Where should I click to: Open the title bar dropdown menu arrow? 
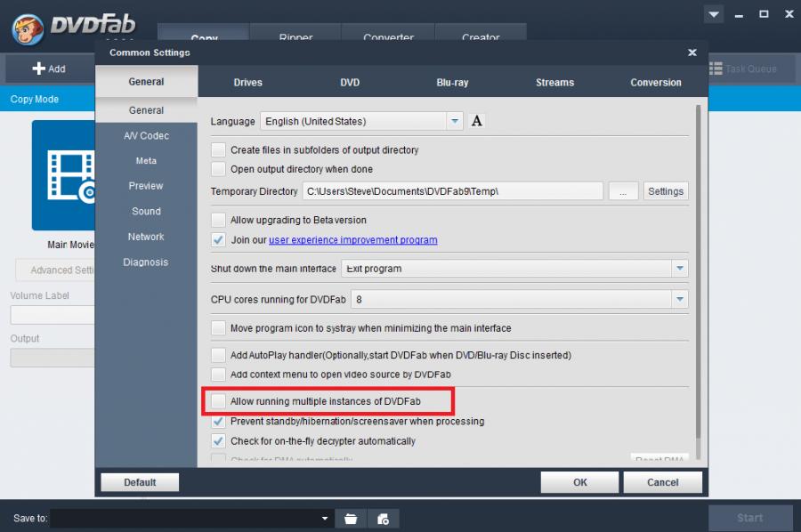coord(713,15)
